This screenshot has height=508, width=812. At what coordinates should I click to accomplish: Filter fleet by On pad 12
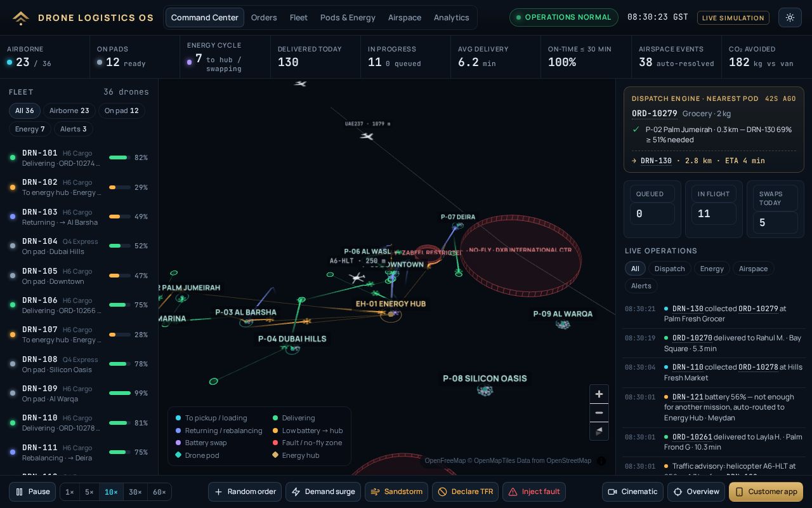click(x=122, y=110)
